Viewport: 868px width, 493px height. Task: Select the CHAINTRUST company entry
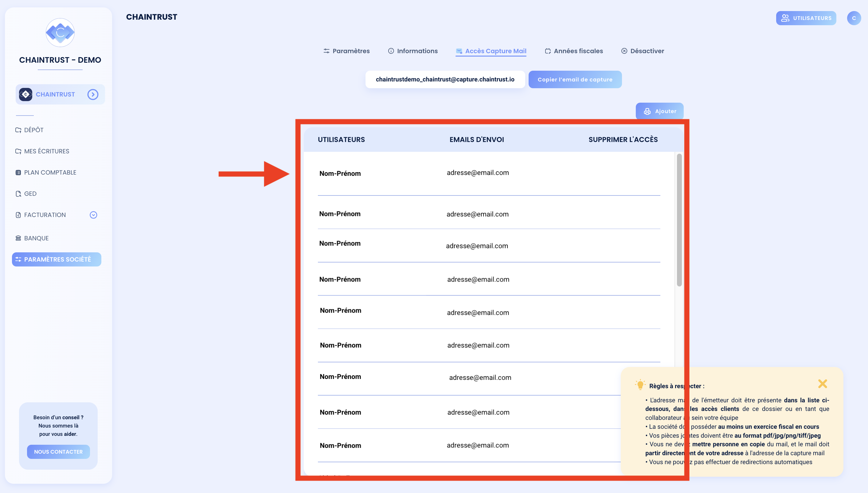[x=60, y=94]
